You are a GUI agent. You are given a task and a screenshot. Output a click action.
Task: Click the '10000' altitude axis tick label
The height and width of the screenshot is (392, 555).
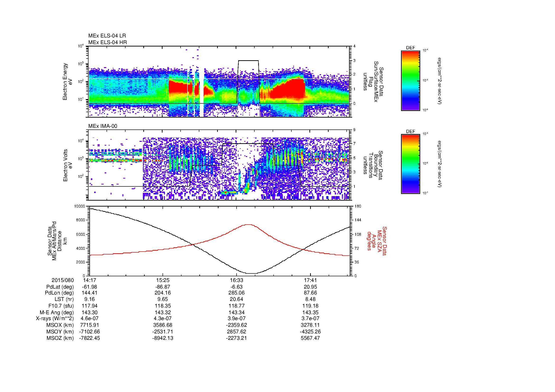pos(80,206)
